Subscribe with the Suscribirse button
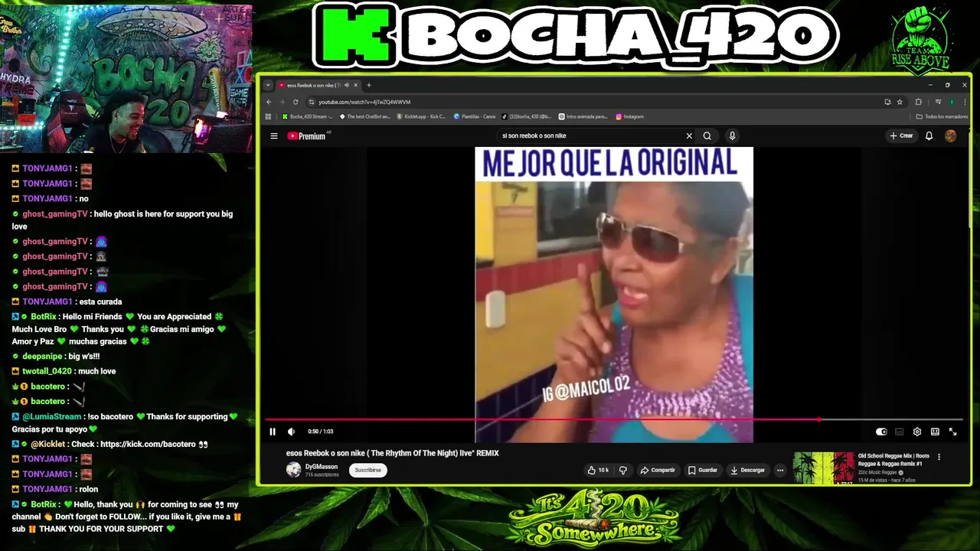This screenshot has height=551, width=980. coord(368,470)
